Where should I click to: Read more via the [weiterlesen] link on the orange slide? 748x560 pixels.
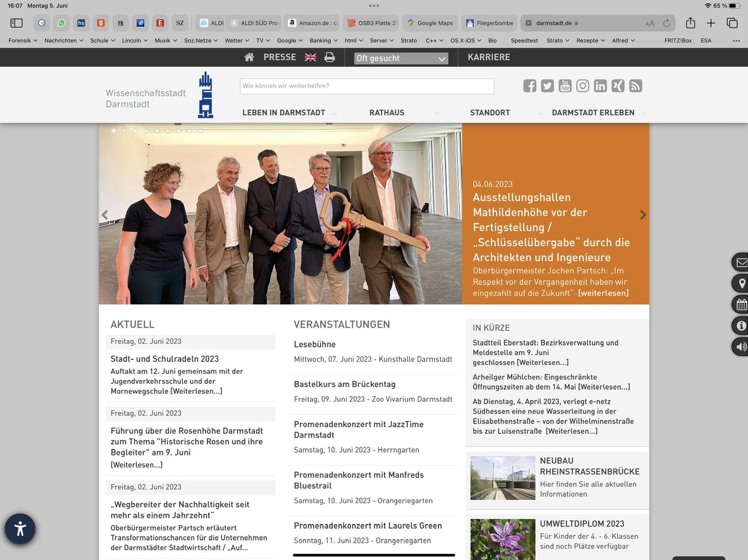(x=603, y=293)
